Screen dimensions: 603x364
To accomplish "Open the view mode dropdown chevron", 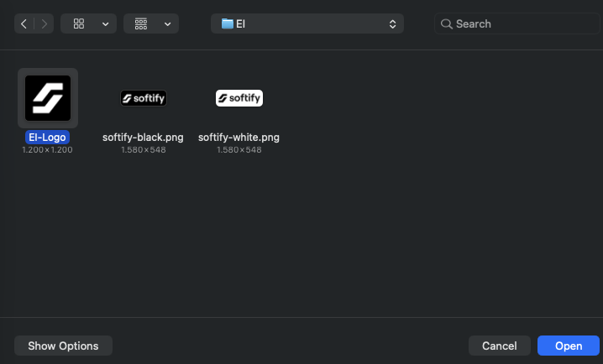I will [x=105, y=23].
